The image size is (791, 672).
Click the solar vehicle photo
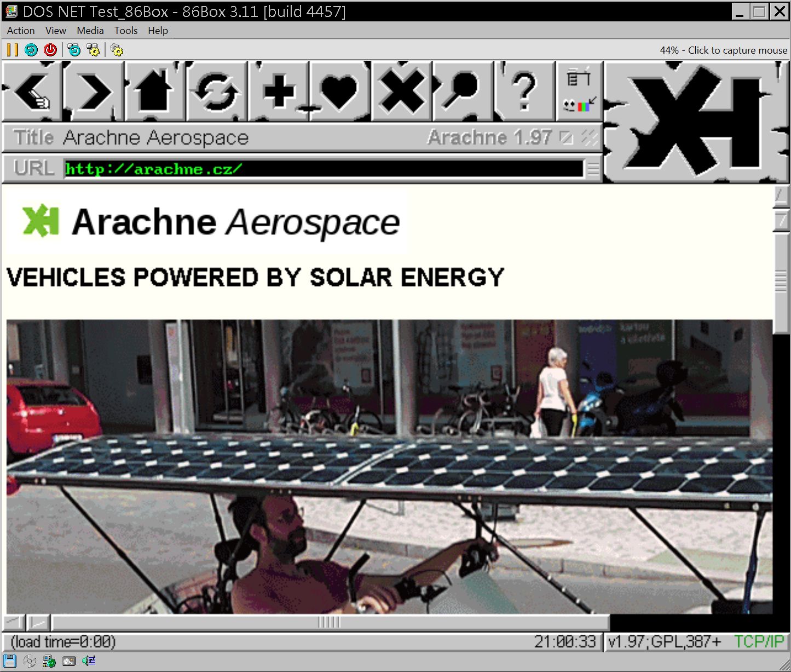(x=389, y=467)
